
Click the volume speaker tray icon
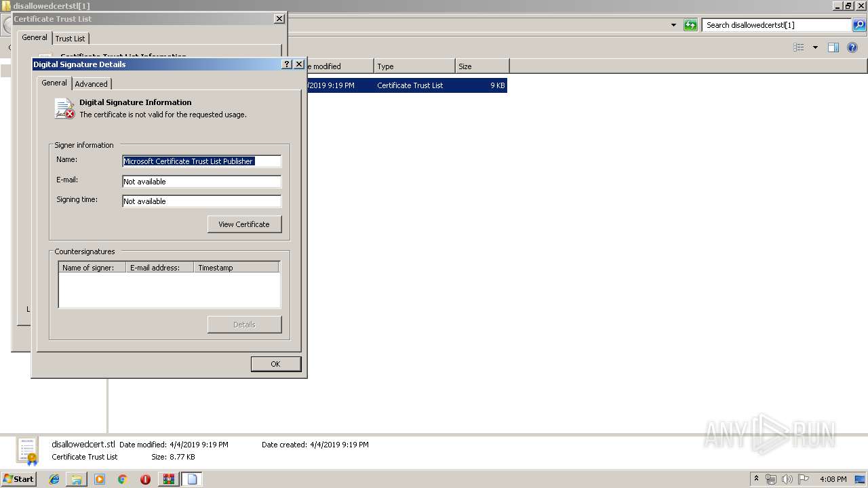click(x=787, y=479)
